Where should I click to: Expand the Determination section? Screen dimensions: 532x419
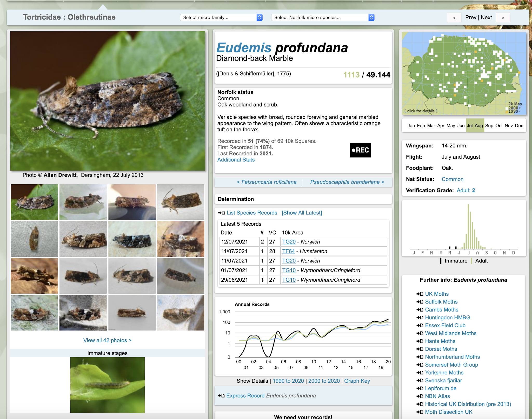coord(236,199)
